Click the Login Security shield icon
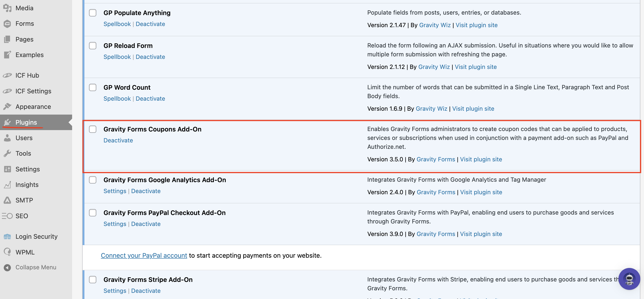This screenshot has height=299, width=644. 7,236
